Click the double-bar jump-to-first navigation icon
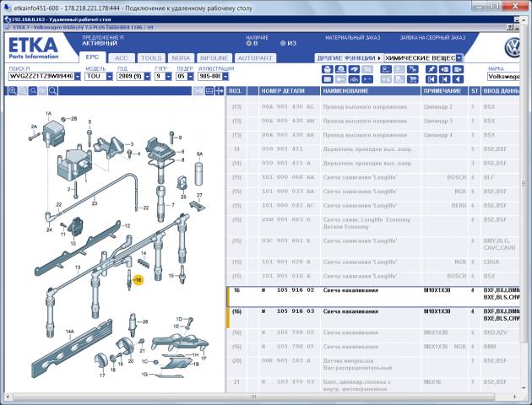The image size is (532, 405). pyautogui.click(x=432, y=79)
